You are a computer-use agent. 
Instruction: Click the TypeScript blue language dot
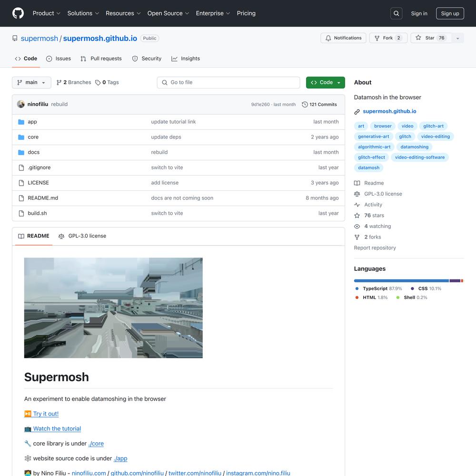(x=357, y=289)
